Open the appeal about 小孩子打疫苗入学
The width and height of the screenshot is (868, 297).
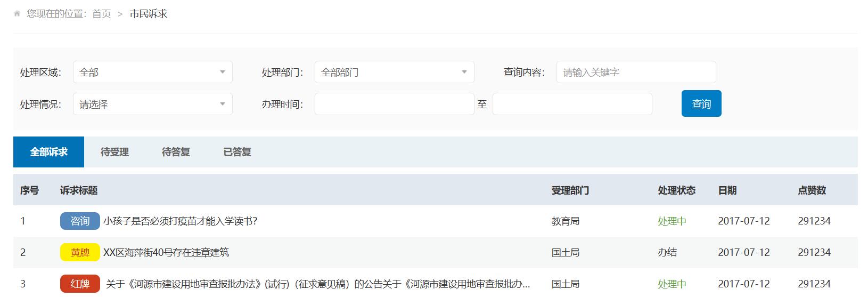[180, 221]
